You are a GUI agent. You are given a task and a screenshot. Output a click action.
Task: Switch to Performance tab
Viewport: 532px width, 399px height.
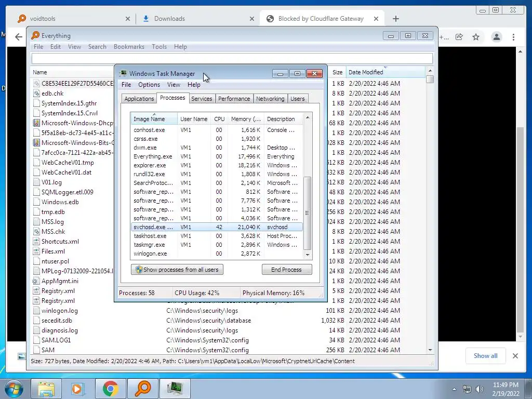(x=234, y=99)
